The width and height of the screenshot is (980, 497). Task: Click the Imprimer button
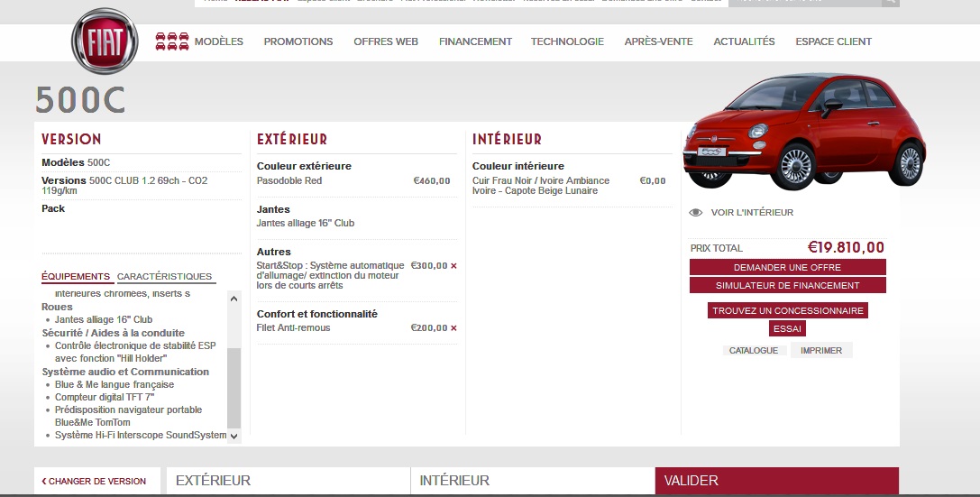(x=821, y=350)
